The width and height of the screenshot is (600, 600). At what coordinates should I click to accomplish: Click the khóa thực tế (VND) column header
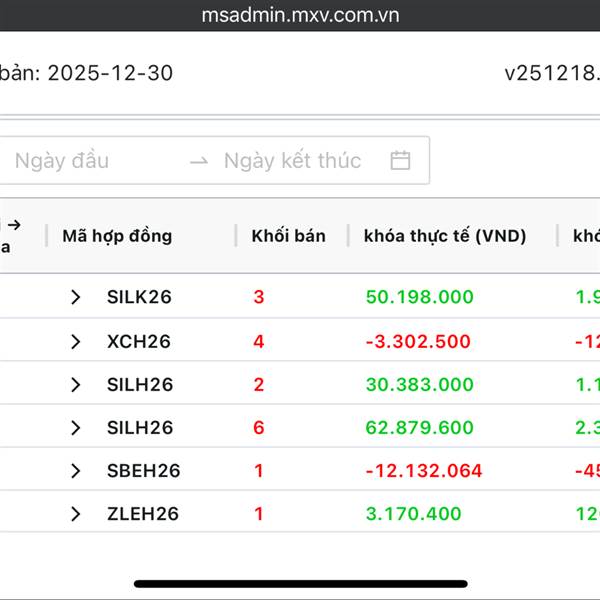click(445, 236)
